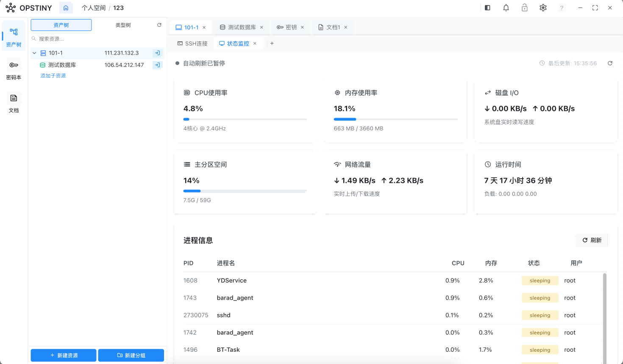Click the refresh icon above the type tree

[159, 25]
